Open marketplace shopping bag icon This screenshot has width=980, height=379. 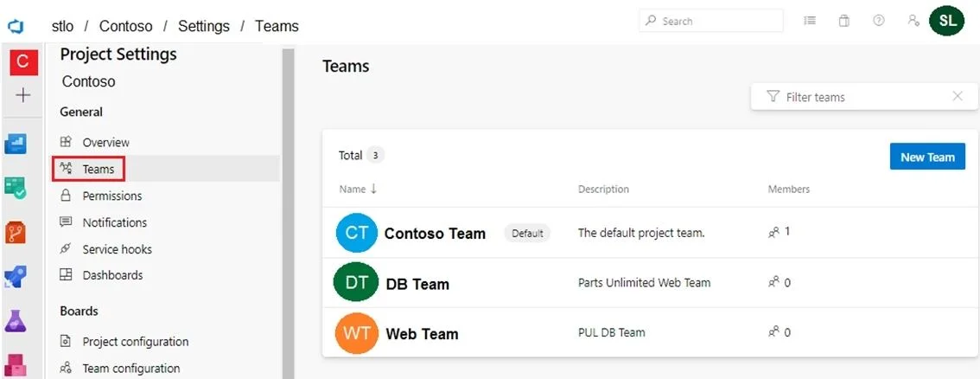(x=843, y=21)
